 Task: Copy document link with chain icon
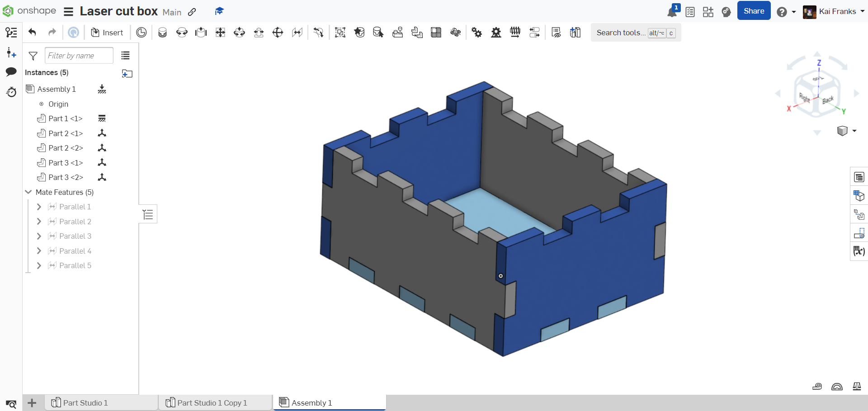[192, 12]
